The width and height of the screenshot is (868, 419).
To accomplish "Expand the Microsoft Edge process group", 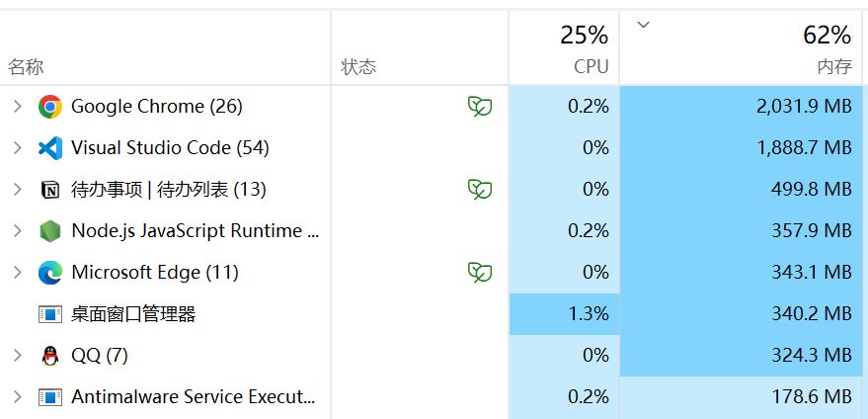I will pos(17,273).
